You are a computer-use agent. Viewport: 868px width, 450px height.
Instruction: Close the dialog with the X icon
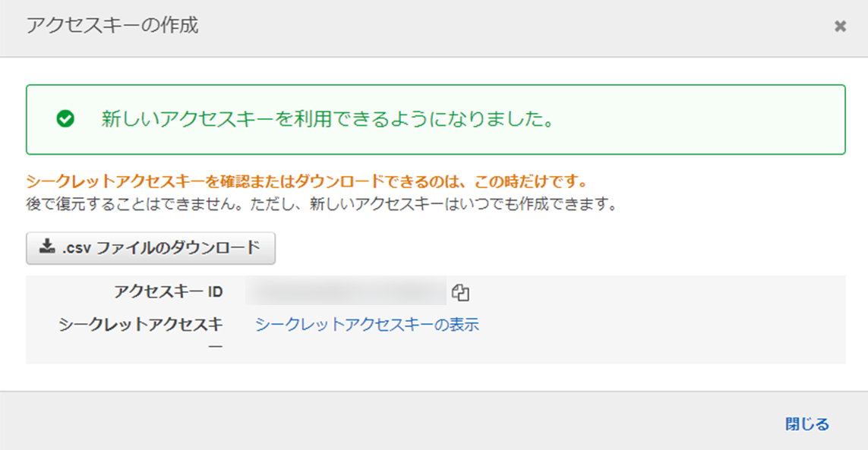(x=840, y=27)
